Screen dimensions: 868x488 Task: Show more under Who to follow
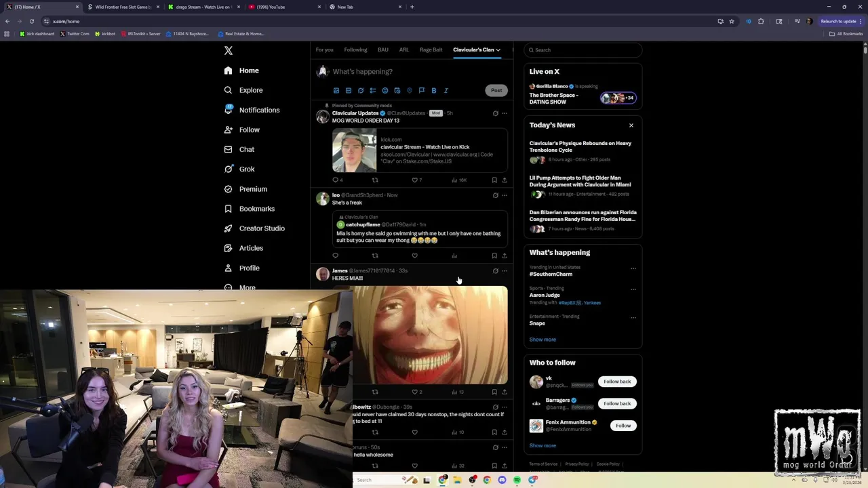pos(542,445)
